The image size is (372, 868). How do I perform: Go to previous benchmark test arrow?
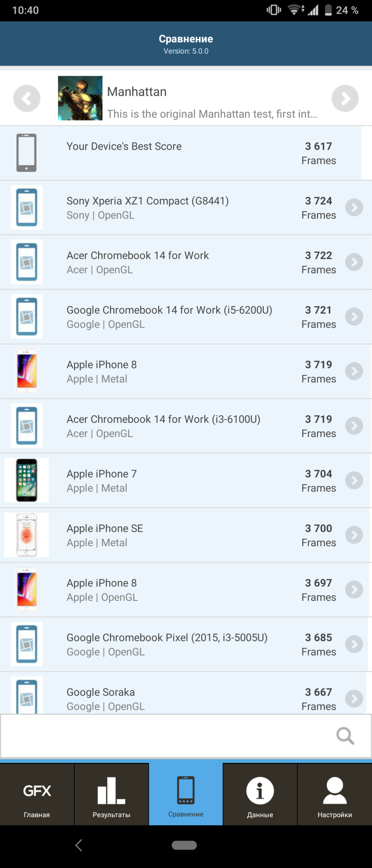[x=27, y=98]
